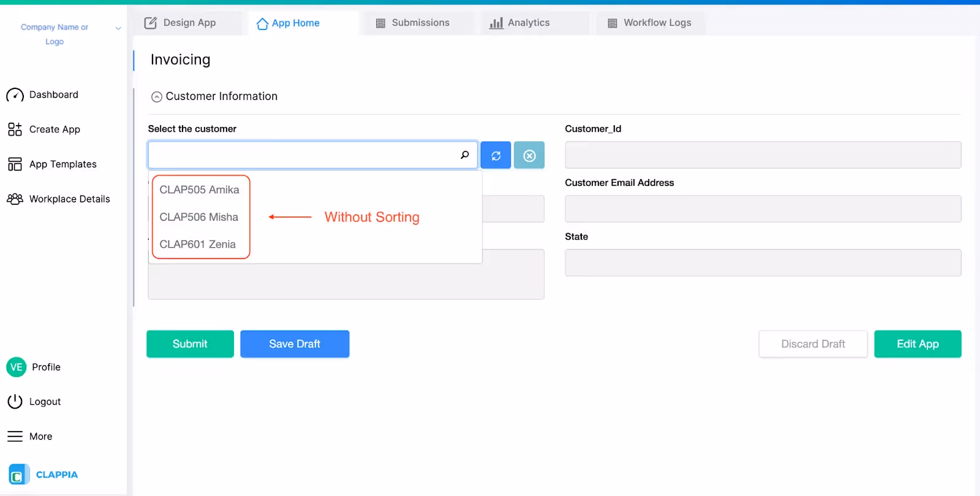Go to the Analytics tab
This screenshot has width=980, height=496.
pos(535,23)
